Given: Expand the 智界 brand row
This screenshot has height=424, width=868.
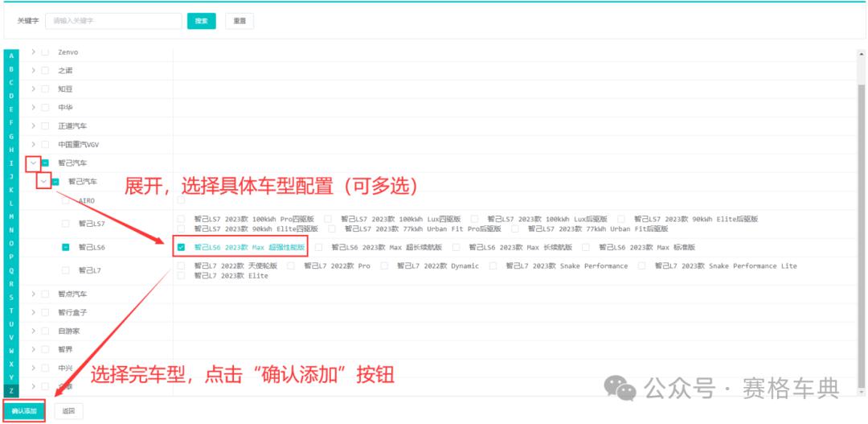Looking at the screenshot, I should (x=33, y=349).
